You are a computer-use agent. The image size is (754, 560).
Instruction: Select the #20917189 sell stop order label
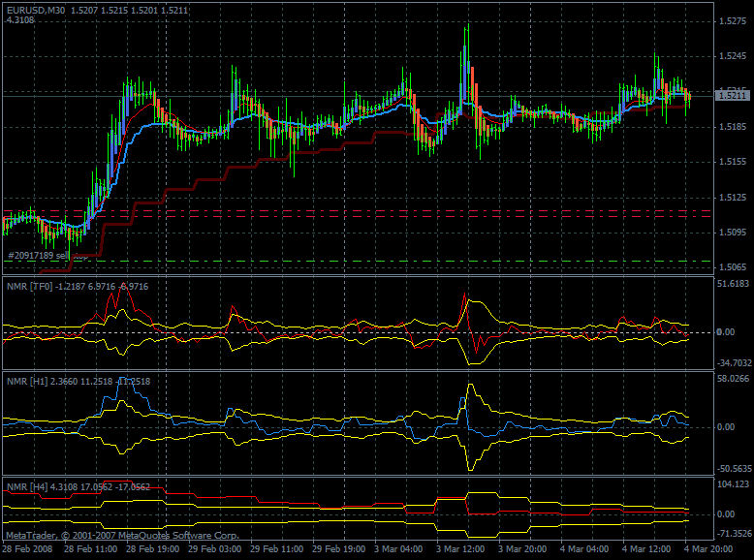[48, 255]
